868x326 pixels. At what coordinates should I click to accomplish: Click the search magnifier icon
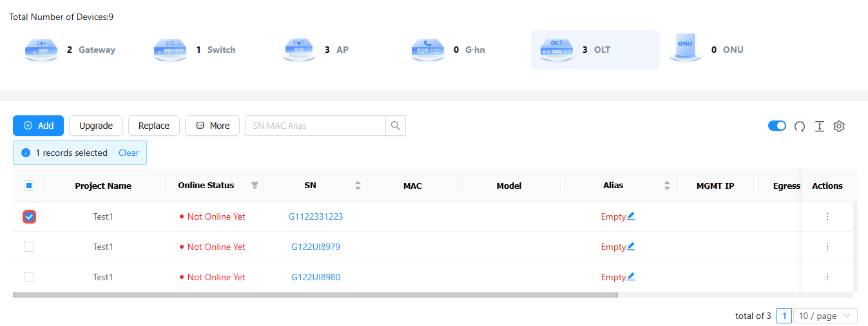(x=396, y=126)
